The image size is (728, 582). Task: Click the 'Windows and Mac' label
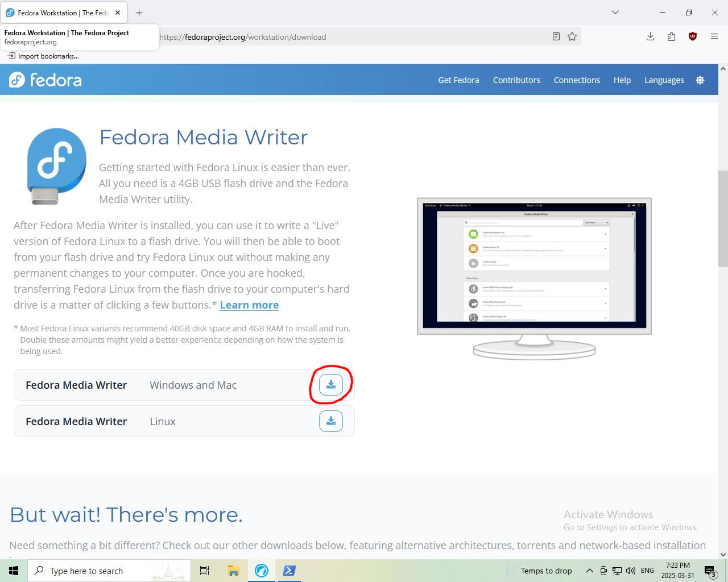193,385
